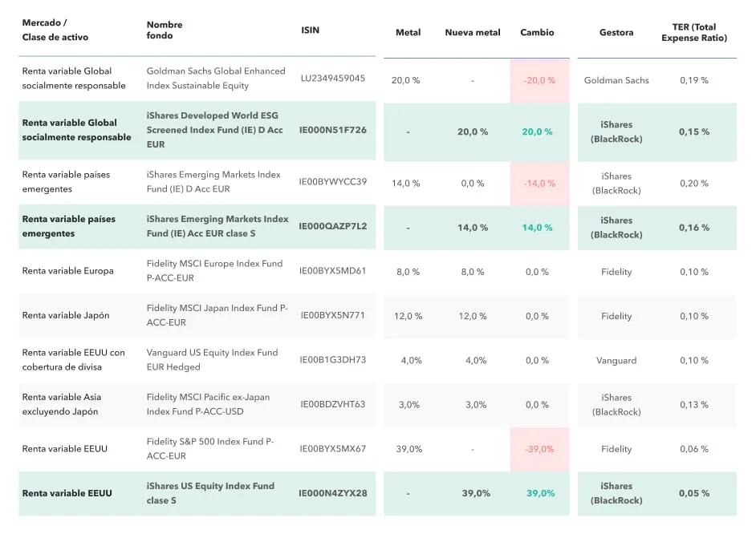Screen dimensions: 756x534
Task: Click 'Renta variable Japón' asset class
Action: point(66,315)
